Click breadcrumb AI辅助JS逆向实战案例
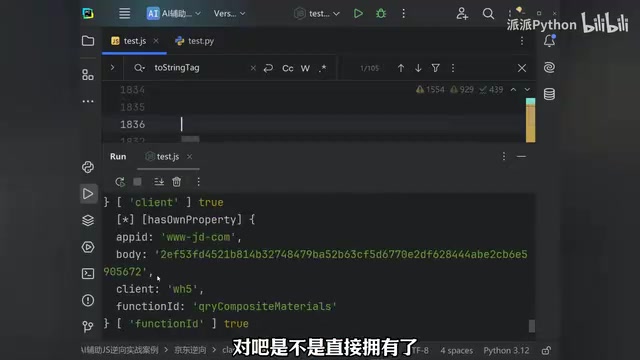This screenshot has width=640, height=360. pyautogui.click(x=120, y=350)
